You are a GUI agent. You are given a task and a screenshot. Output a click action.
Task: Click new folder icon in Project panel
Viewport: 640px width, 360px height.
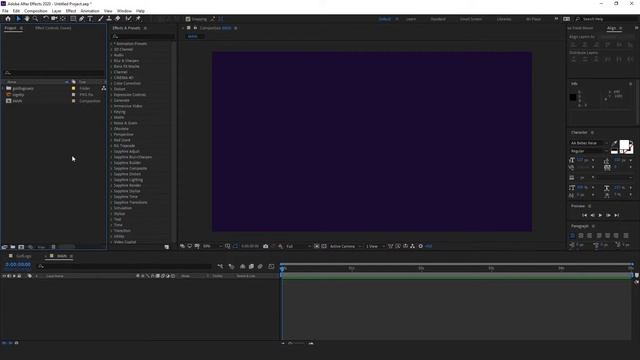(x=13, y=247)
